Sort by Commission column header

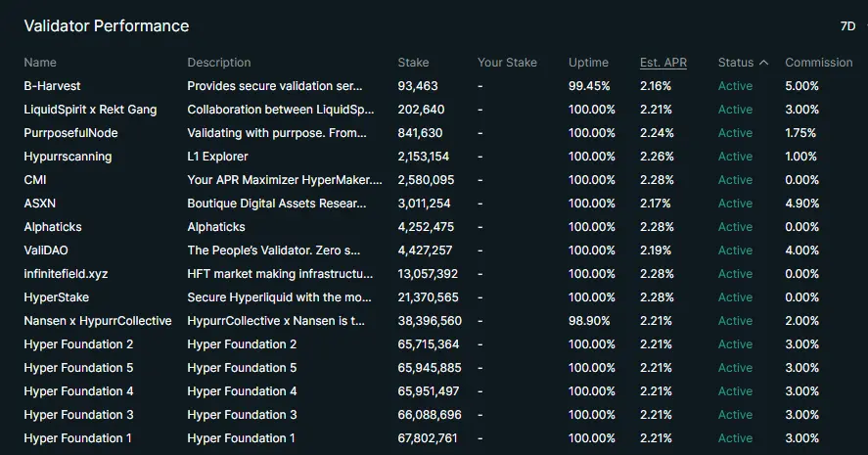(x=819, y=63)
